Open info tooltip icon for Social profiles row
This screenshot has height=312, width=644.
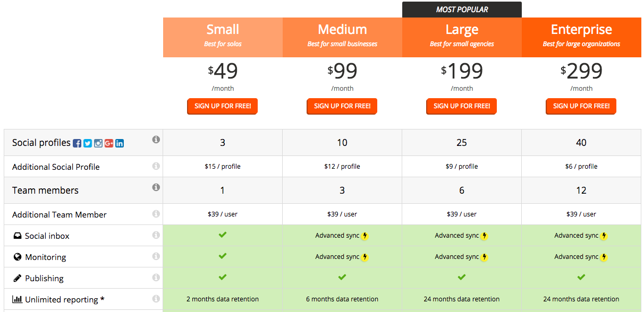pyautogui.click(x=156, y=140)
